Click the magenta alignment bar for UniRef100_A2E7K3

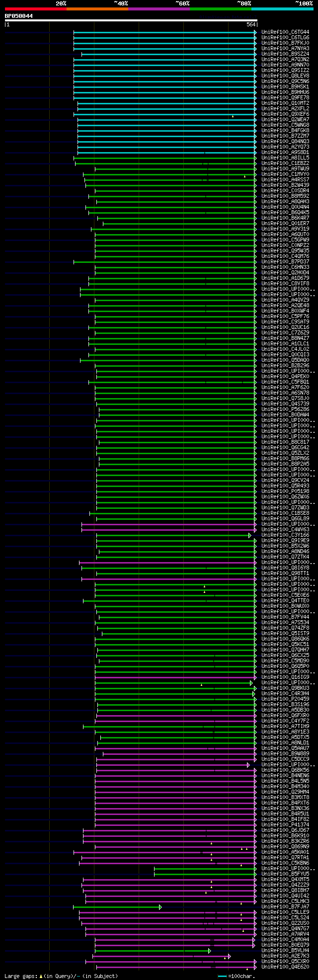click(x=162, y=956)
